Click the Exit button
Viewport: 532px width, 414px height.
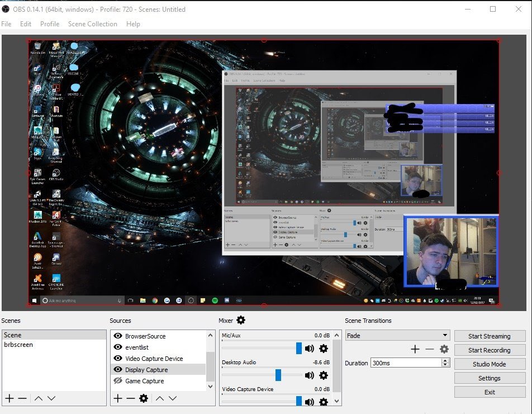coord(490,392)
